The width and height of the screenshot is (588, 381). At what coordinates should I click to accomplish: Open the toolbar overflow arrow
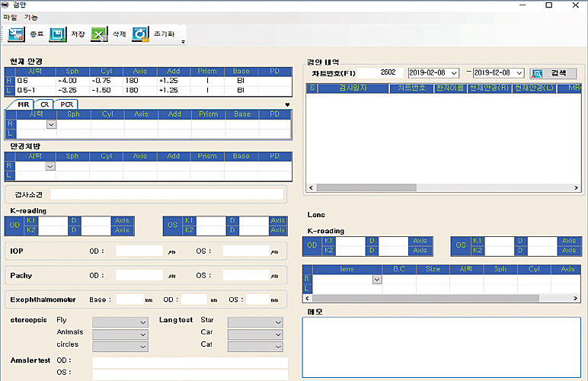pyautogui.click(x=183, y=42)
